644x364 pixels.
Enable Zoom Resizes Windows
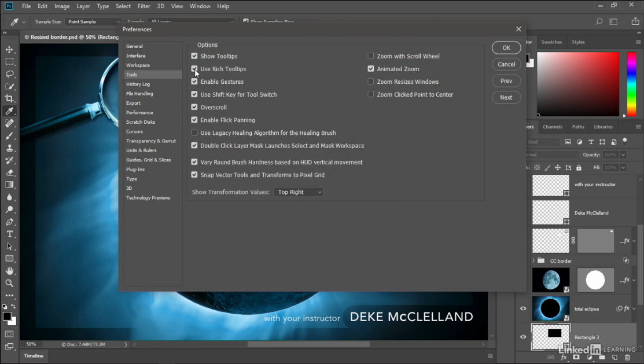(371, 82)
